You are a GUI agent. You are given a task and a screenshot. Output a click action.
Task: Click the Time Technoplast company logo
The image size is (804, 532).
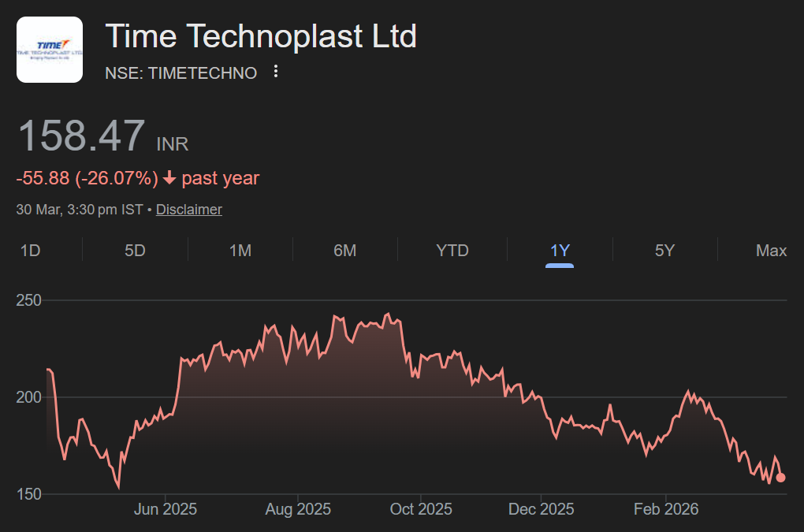point(49,49)
